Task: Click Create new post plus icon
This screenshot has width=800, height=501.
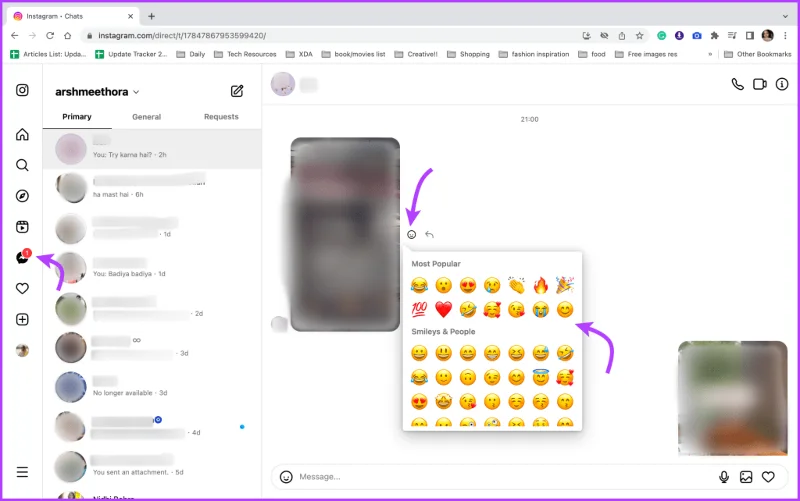Action: 22,319
